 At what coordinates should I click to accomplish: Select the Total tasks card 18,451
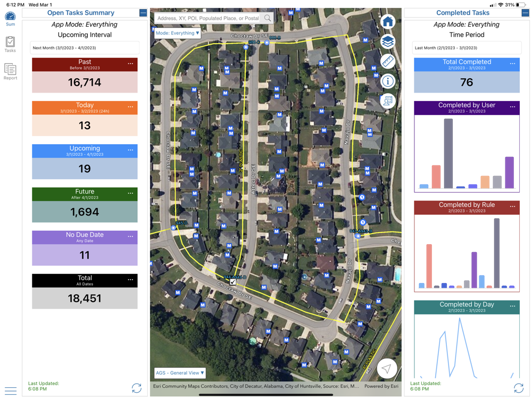[85, 291]
